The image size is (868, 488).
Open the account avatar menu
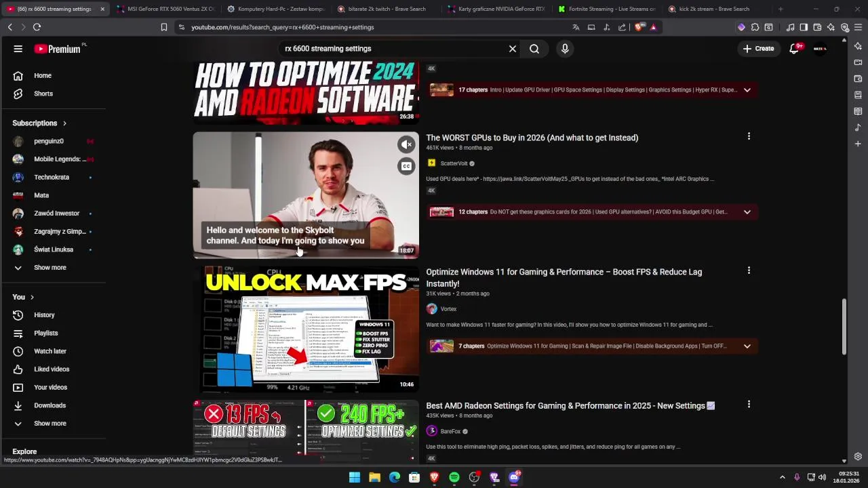(820, 49)
